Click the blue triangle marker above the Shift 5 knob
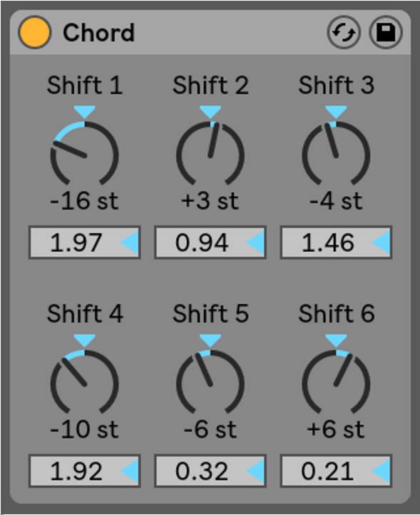 click(x=210, y=340)
